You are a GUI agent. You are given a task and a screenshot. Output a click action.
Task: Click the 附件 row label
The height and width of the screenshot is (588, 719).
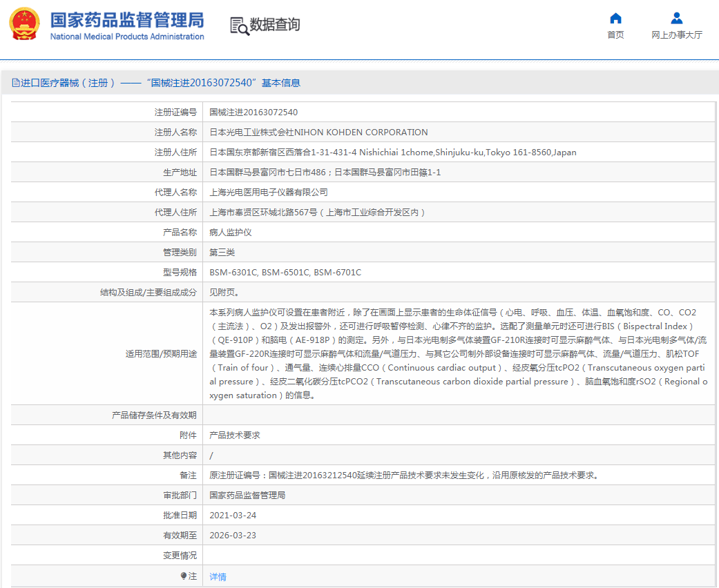coord(189,435)
